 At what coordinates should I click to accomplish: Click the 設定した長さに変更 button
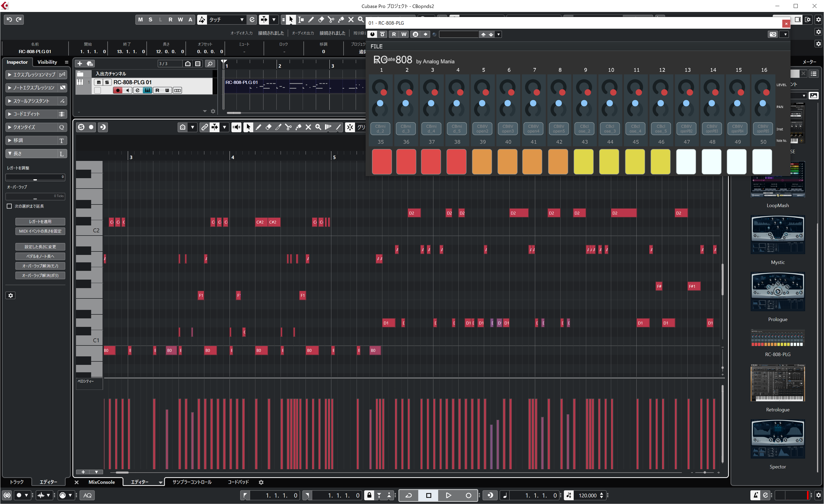pyautogui.click(x=40, y=247)
